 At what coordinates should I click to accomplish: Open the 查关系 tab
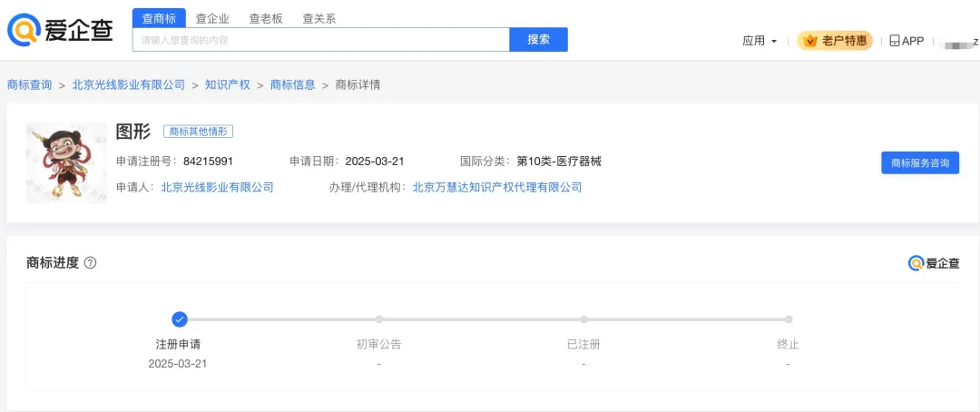point(319,19)
